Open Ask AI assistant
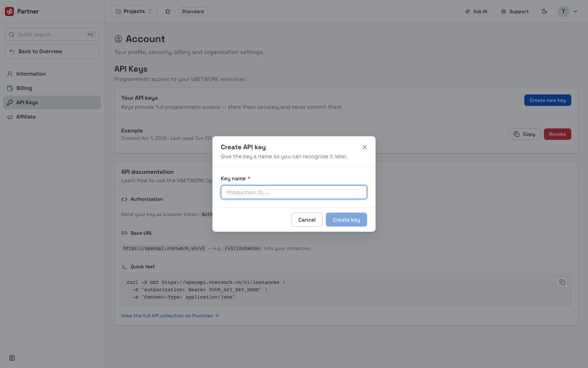 click(476, 11)
